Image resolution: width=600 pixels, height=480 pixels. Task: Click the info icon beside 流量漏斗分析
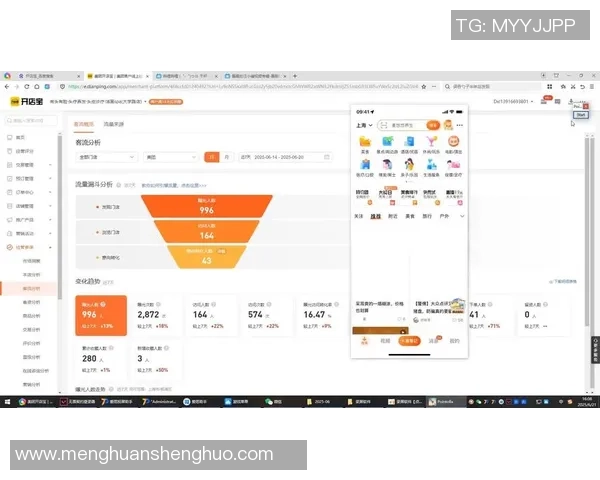click(119, 185)
